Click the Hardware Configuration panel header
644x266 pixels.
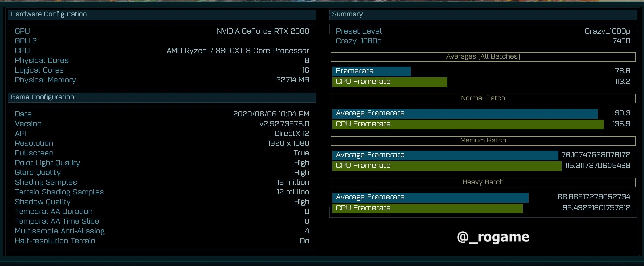(x=162, y=15)
